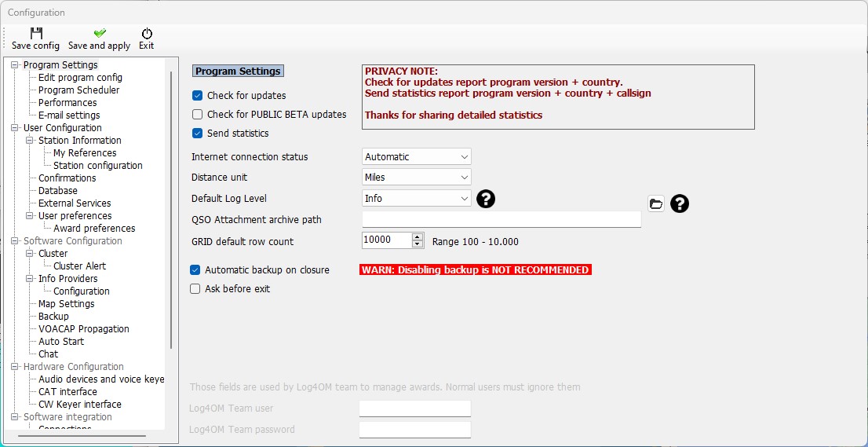Click the Save config label
The width and height of the screenshot is (868, 447).
click(x=36, y=46)
